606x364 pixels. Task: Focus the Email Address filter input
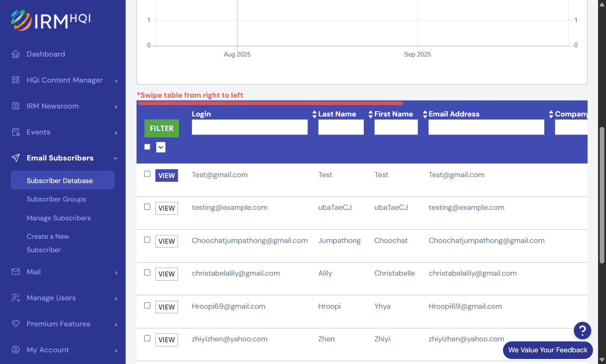(486, 127)
